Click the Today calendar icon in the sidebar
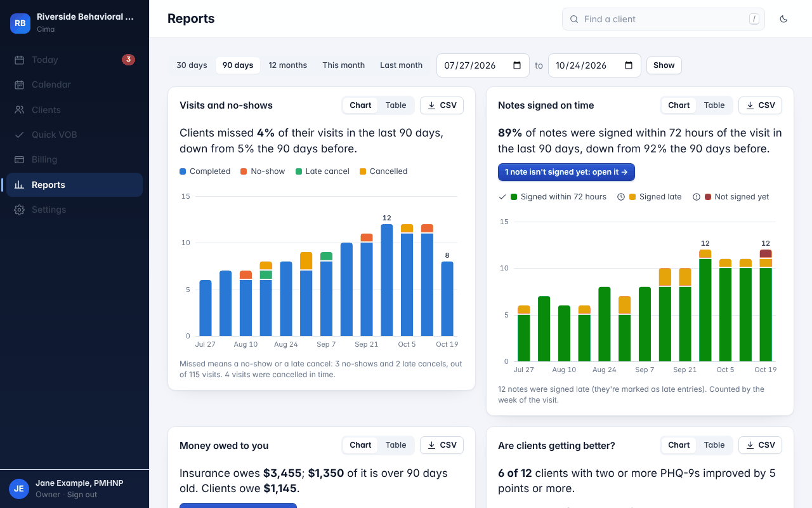 tap(20, 60)
